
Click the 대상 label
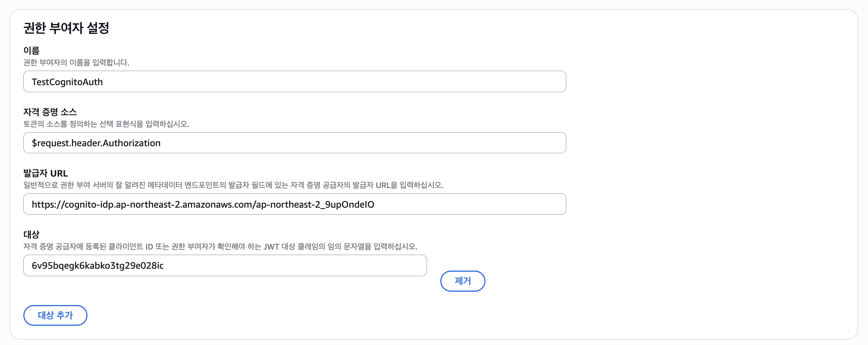point(32,234)
